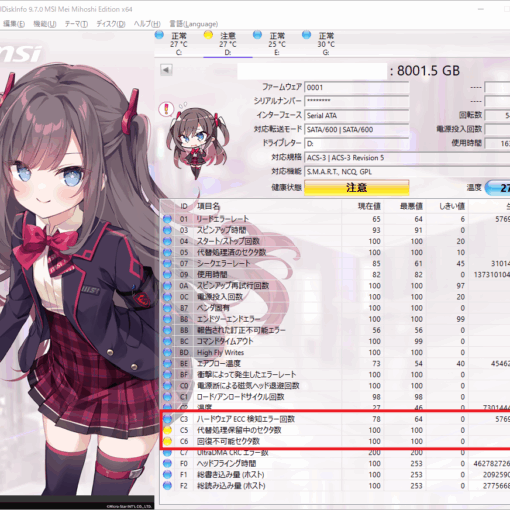Select the 総書き込み量 (ホスト) row name
This screenshot has width=510, height=510.
(230, 475)
